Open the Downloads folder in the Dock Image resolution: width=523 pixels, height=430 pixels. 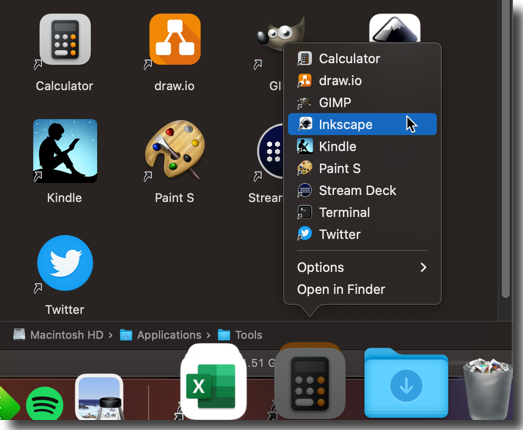click(406, 384)
